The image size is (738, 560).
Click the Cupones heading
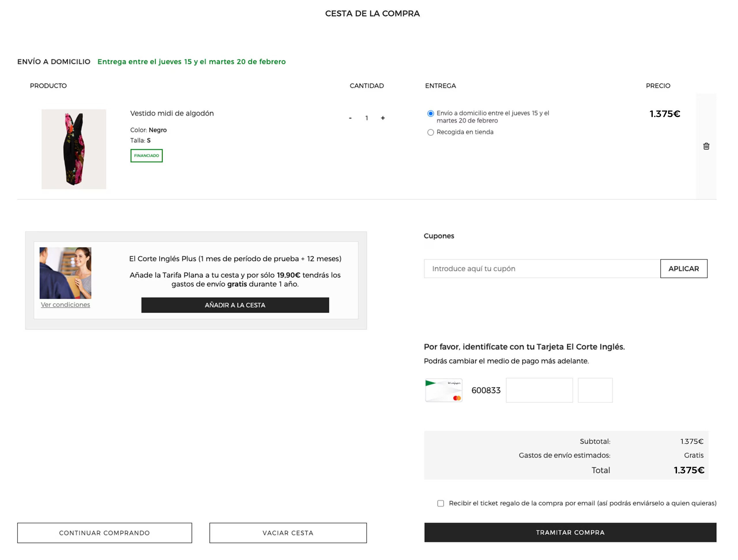[x=439, y=236]
